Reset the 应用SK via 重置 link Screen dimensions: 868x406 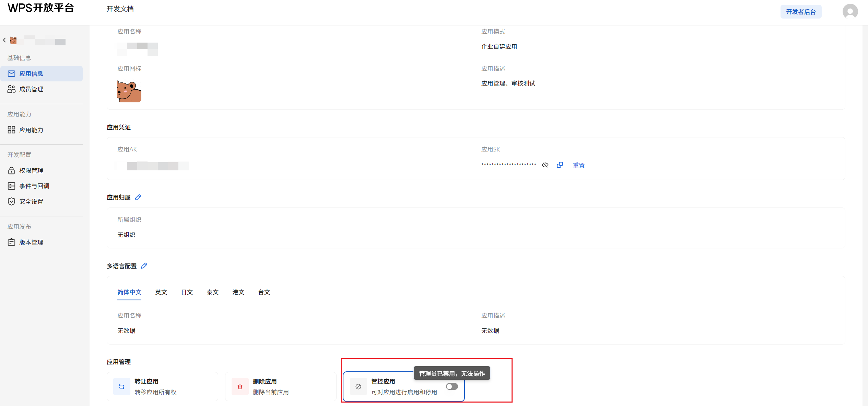click(578, 165)
